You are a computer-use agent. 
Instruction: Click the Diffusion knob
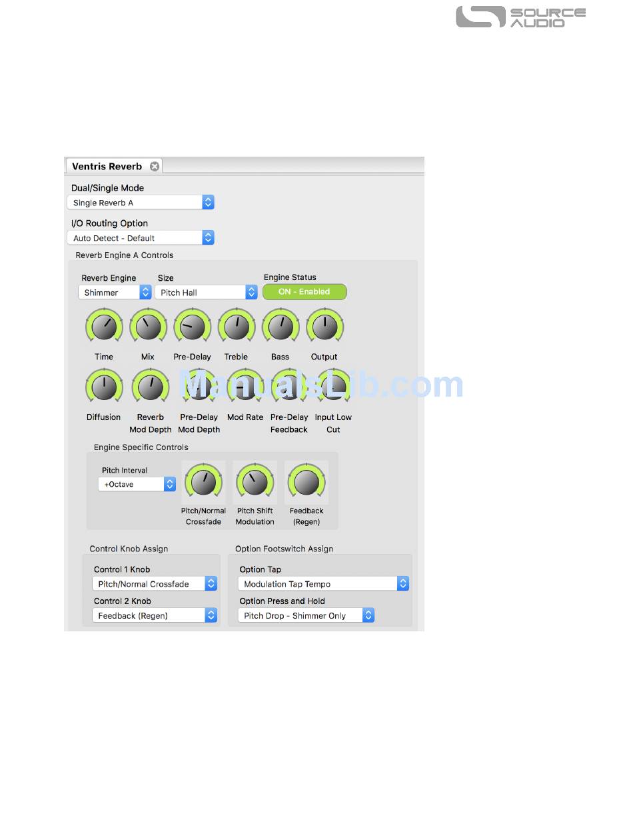[x=104, y=387]
